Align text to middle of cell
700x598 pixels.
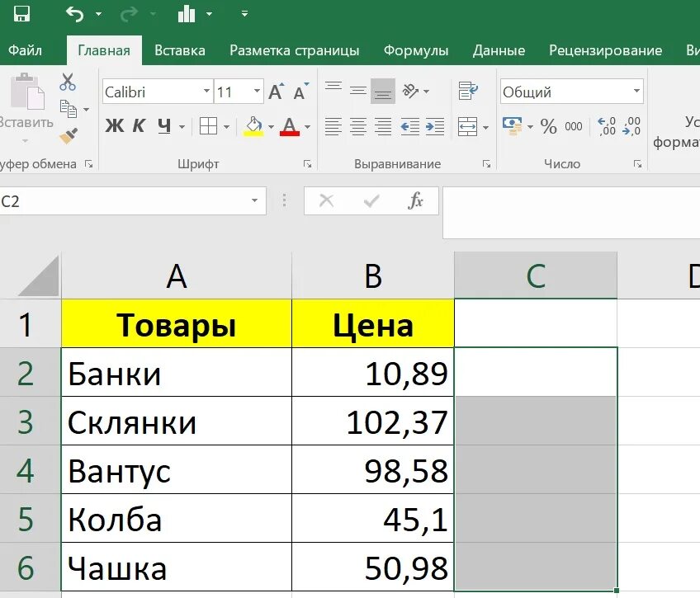pyautogui.click(x=358, y=91)
